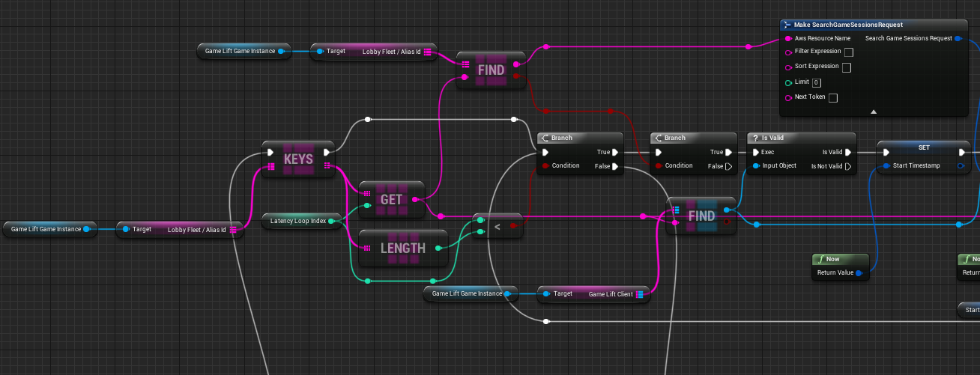
Task: Select the LENGTH node
Action: [x=403, y=248]
